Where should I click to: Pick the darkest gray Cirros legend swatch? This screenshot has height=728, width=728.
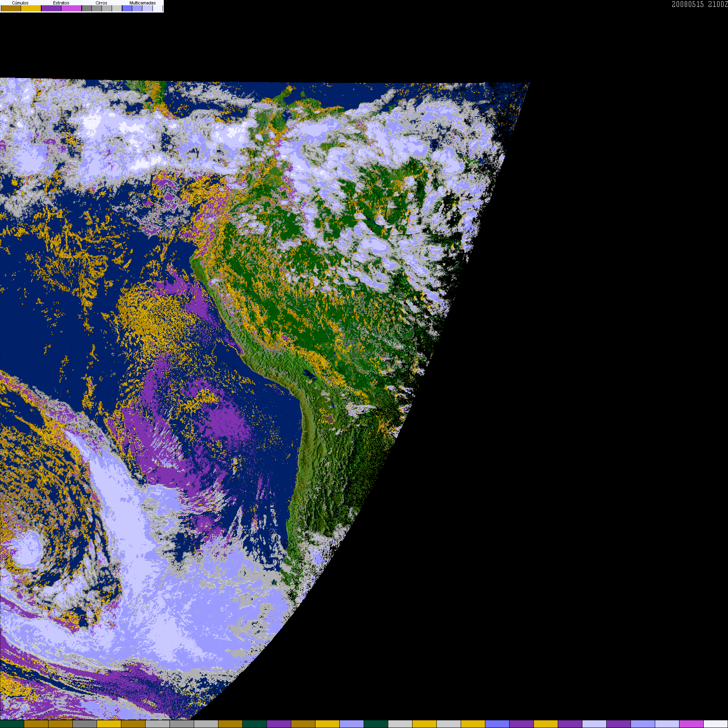pyautogui.click(x=87, y=8)
